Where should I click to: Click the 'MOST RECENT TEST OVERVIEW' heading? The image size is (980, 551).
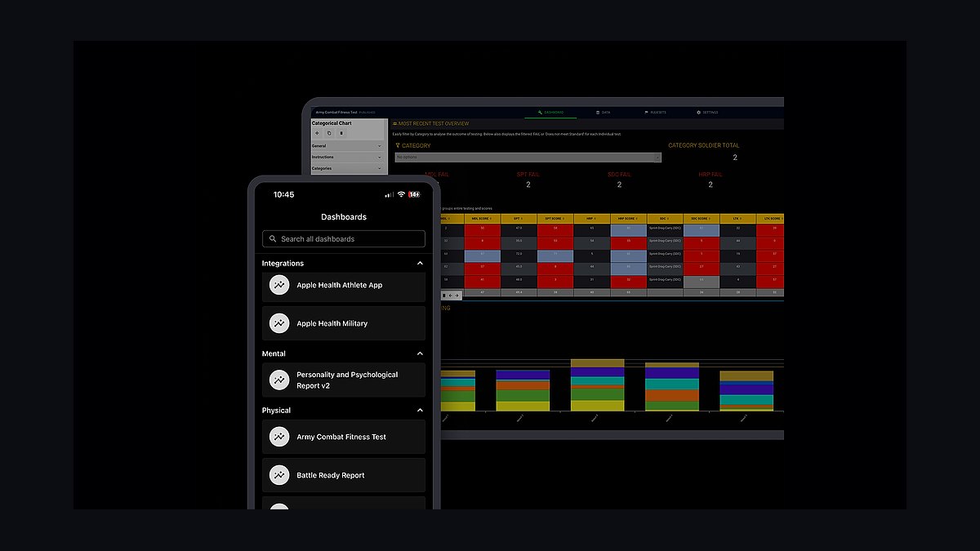click(x=434, y=123)
